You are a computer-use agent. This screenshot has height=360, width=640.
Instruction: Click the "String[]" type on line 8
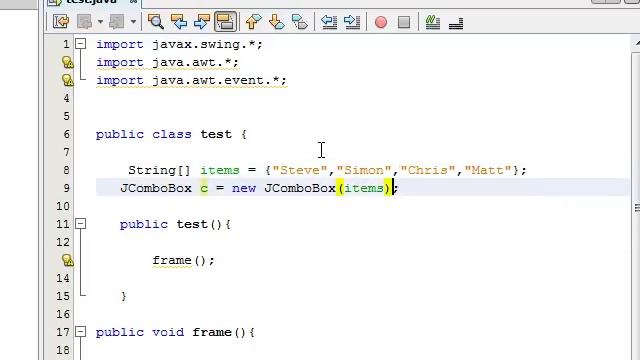(x=159, y=170)
